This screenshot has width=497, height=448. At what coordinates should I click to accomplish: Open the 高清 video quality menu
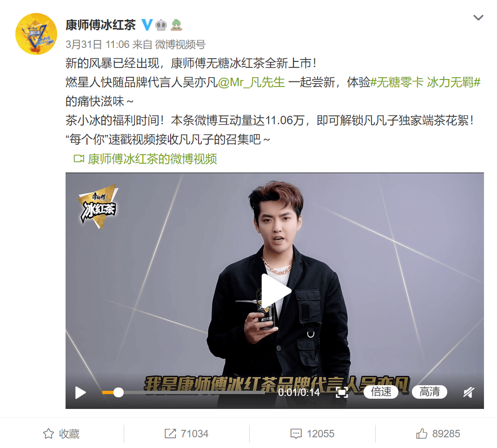pos(430,392)
